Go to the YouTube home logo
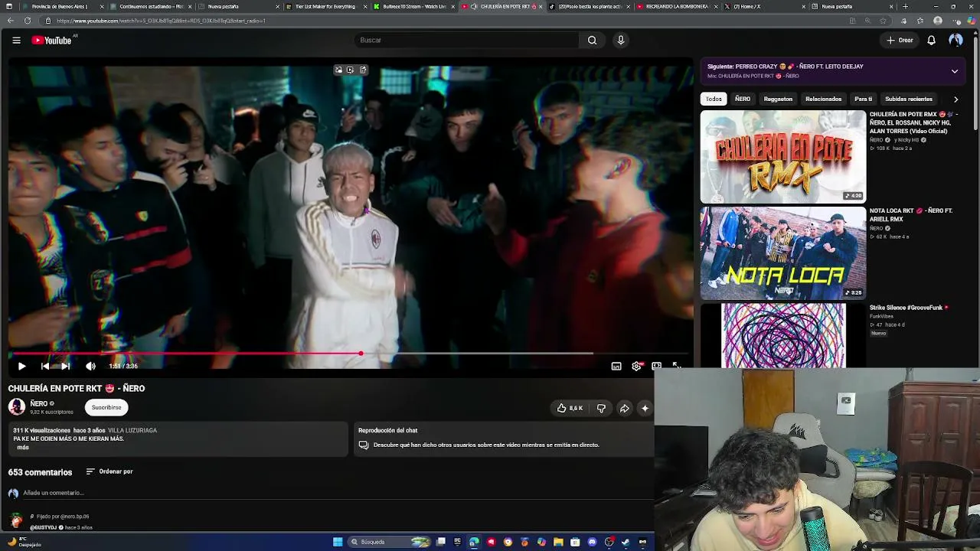980x551 pixels. click(x=52, y=41)
